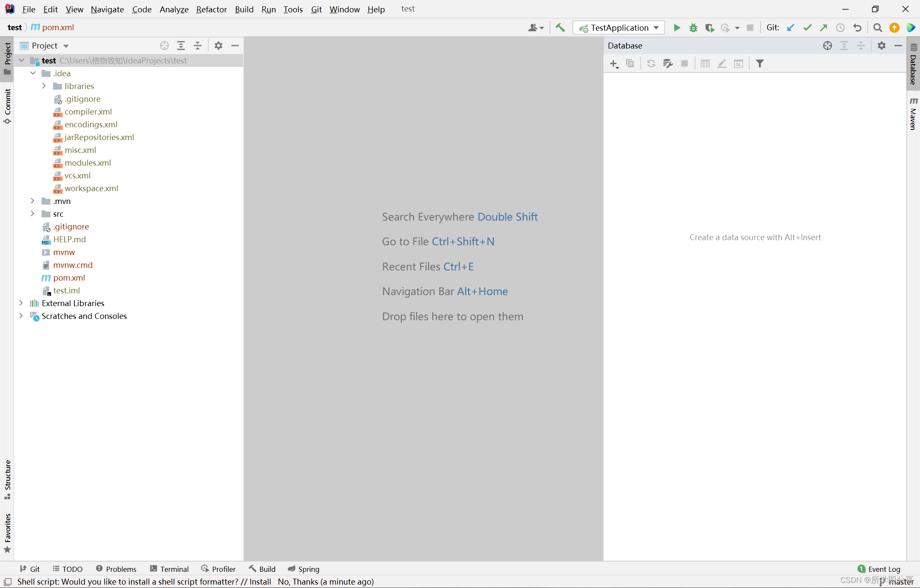The height and width of the screenshot is (588, 920).
Task: Click Install link for shell formatter
Action: tap(260, 582)
